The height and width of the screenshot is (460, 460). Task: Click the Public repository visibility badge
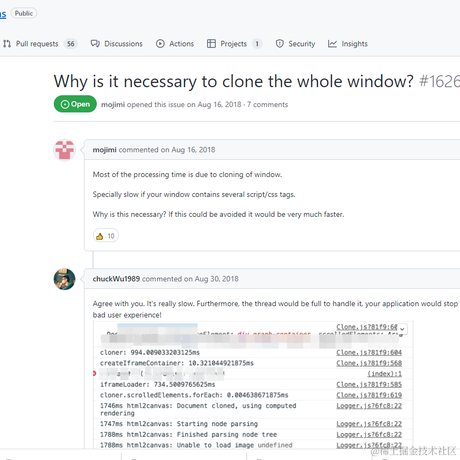[x=24, y=13]
